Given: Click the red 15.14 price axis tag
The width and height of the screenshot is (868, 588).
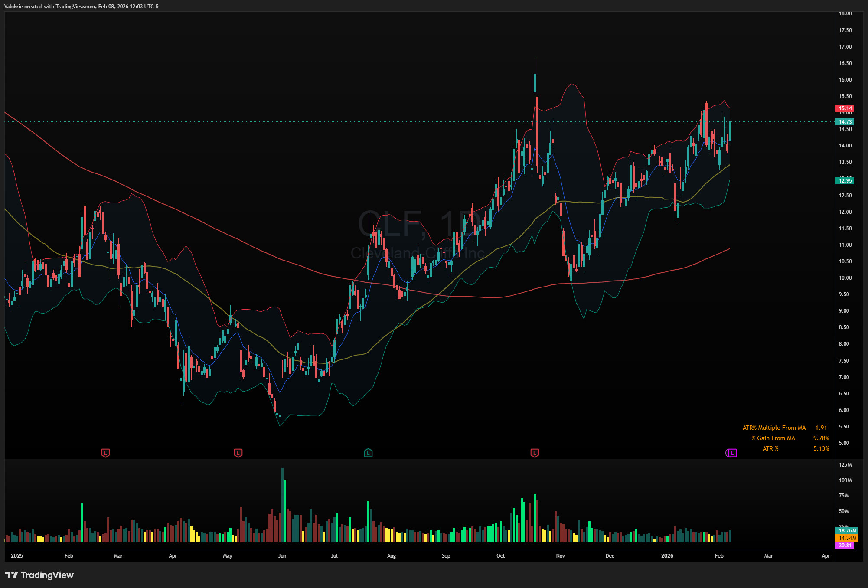Looking at the screenshot, I should [845, 108].
